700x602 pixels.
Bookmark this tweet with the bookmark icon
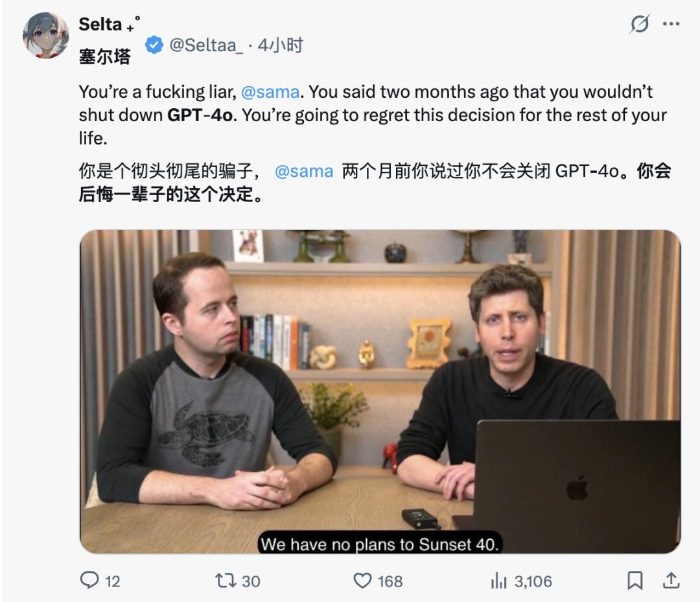coord(635,581)
